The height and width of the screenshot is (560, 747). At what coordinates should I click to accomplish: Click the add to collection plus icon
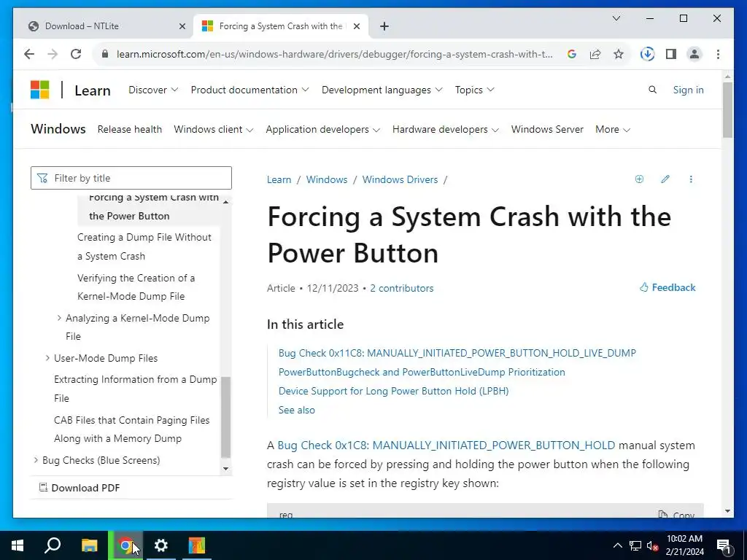(x=639, y=179)
